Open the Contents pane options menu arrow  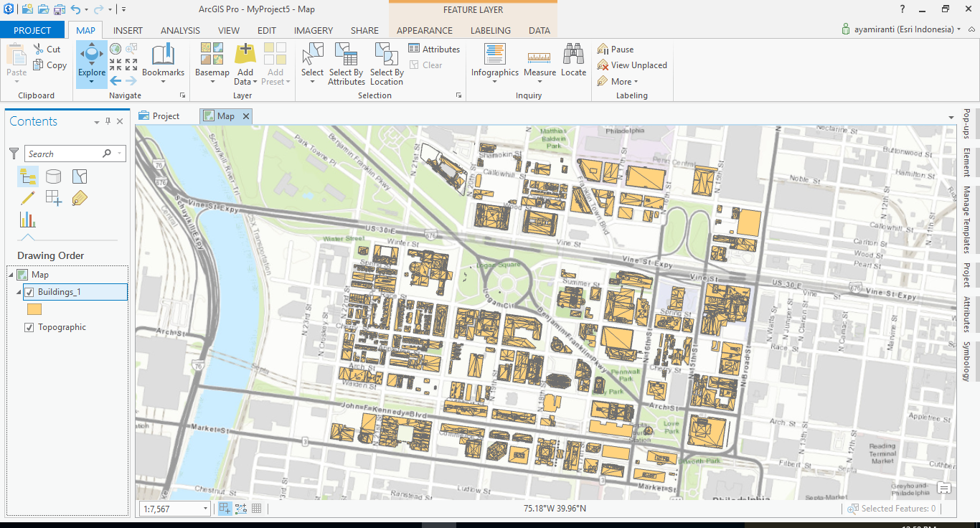coord(97,122)
